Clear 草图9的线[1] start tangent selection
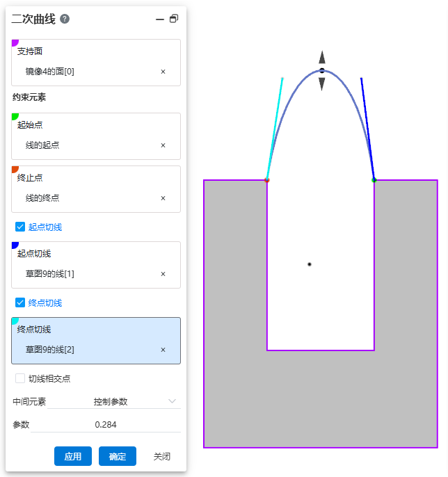The image size is (448, 477). point(163,274)
